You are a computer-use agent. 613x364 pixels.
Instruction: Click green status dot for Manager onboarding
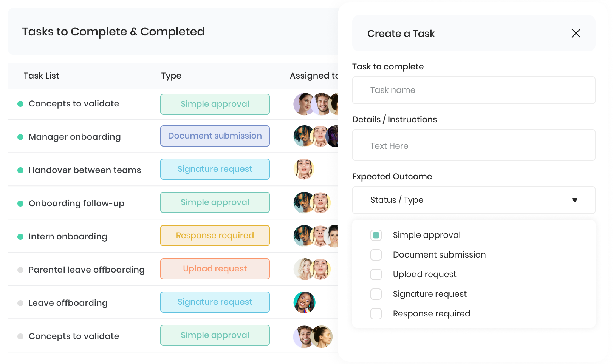pyautogui.click(x=20, y=137)
